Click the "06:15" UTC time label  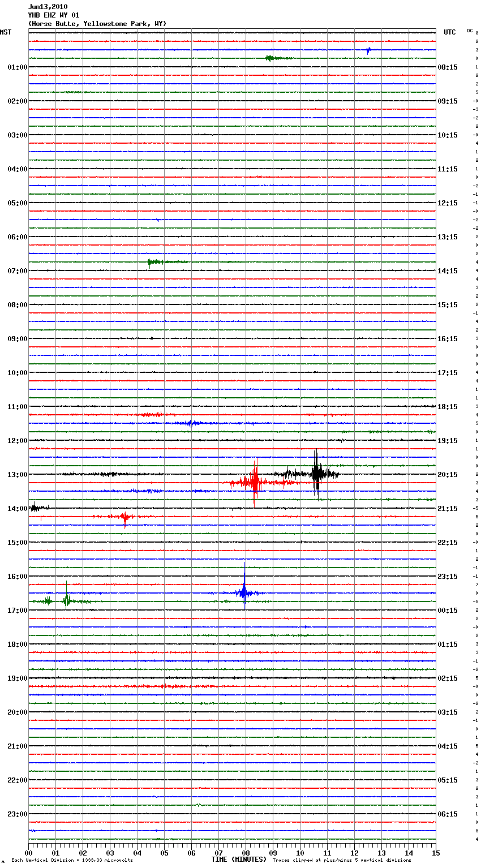[x=448, y=814]
